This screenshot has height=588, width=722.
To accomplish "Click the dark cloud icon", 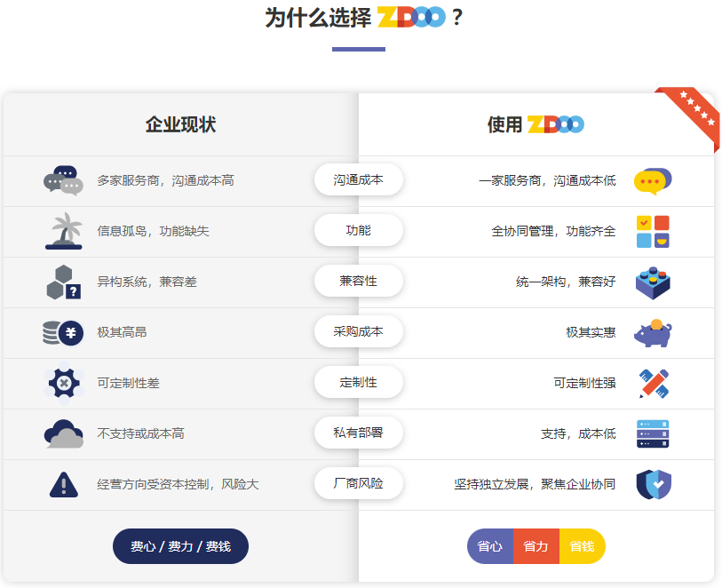I will click(x=63, y=433).
